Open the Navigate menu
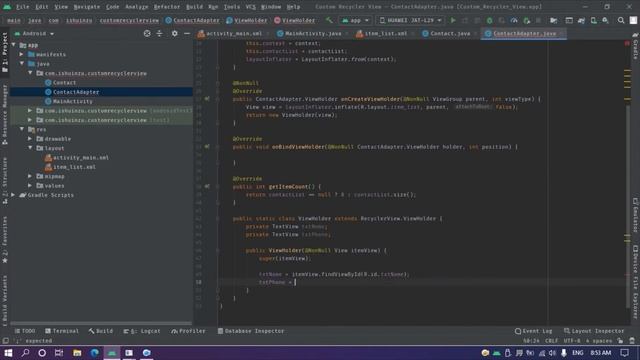The height and width of the screenshot is (360, 640). click(x=87, y=7)
